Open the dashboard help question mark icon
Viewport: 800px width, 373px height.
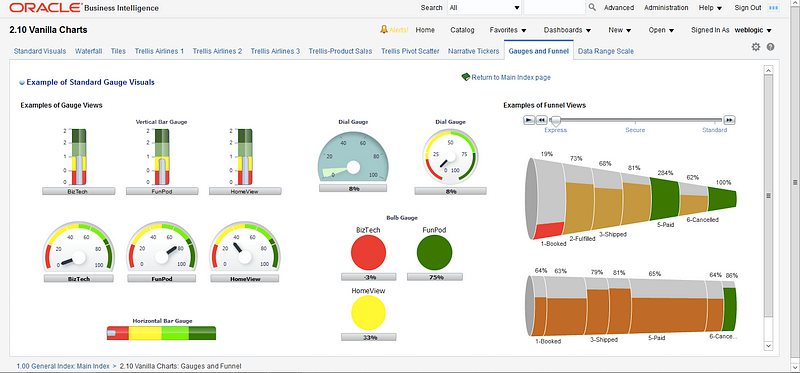coord(770,47)
